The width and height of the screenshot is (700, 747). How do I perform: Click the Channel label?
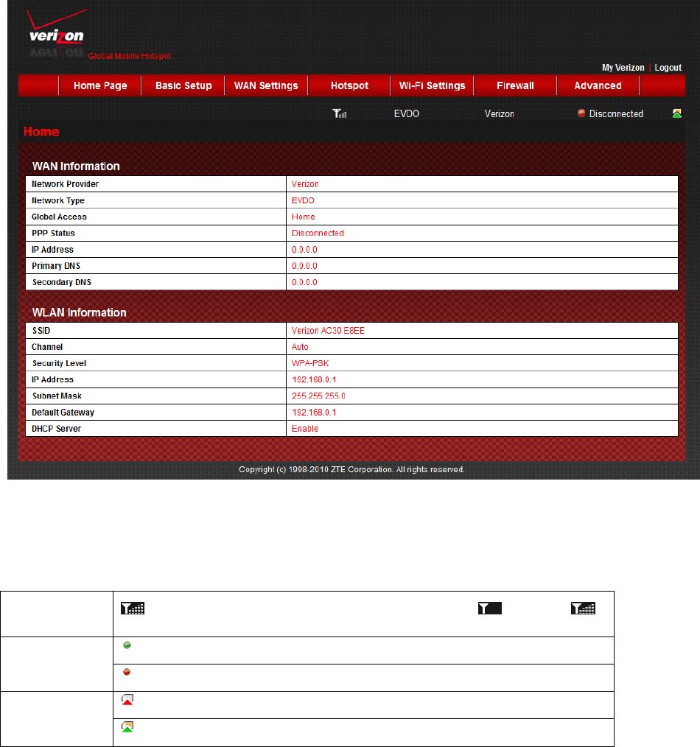(x=47, y=347)
